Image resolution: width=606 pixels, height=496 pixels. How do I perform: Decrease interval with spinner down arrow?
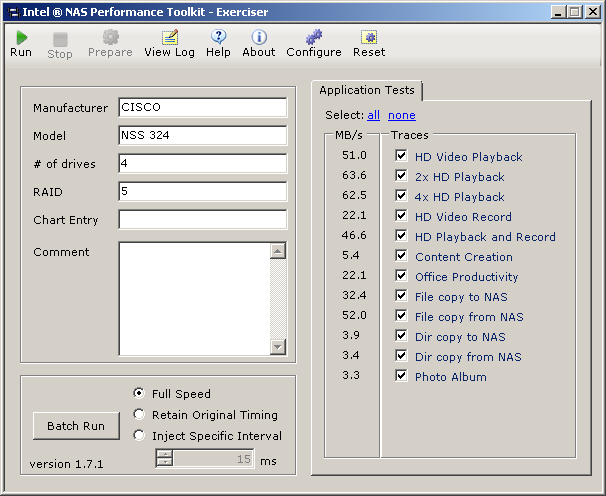[165, 462]
